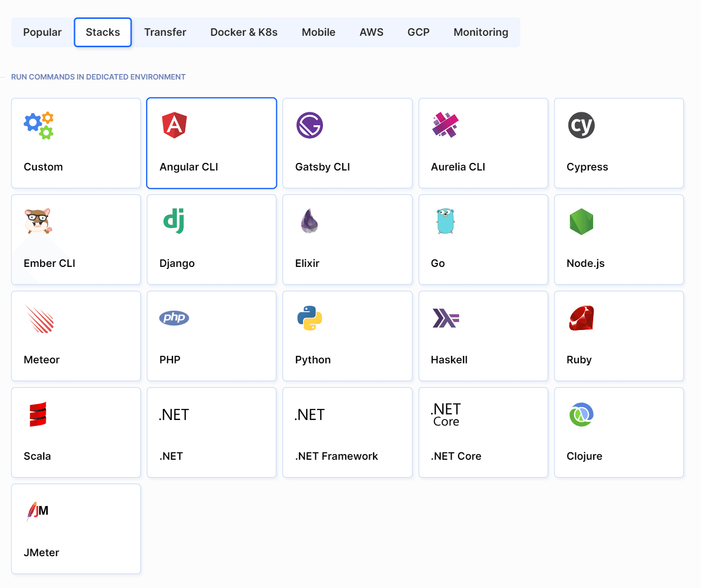Select the .NET Framework card

[347, 432]
